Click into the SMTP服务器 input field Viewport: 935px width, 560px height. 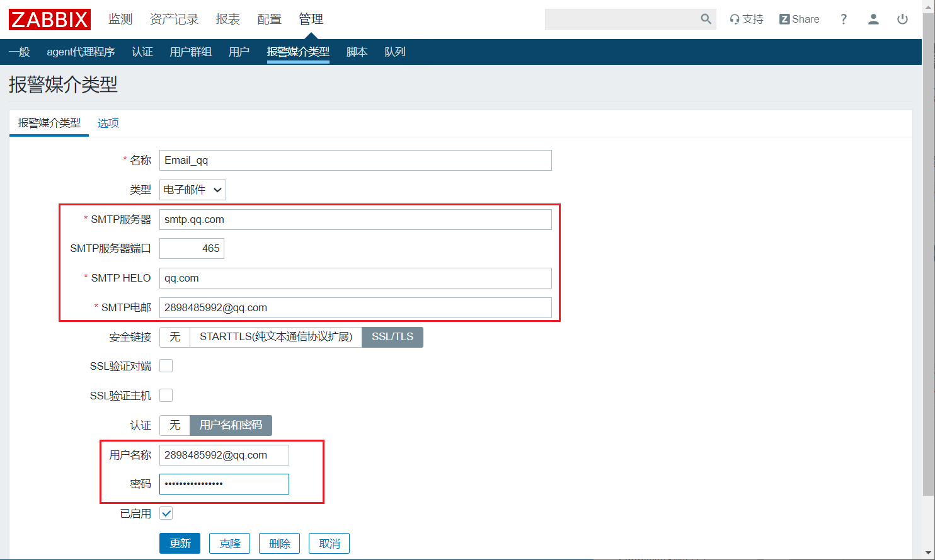(355, 220)
